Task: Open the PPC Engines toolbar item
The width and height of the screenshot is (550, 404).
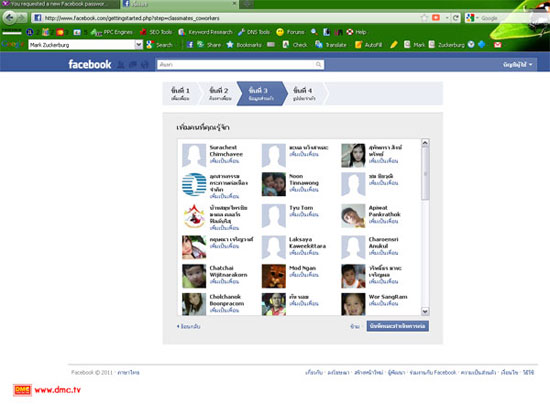Action: click(x=112, y=32)
